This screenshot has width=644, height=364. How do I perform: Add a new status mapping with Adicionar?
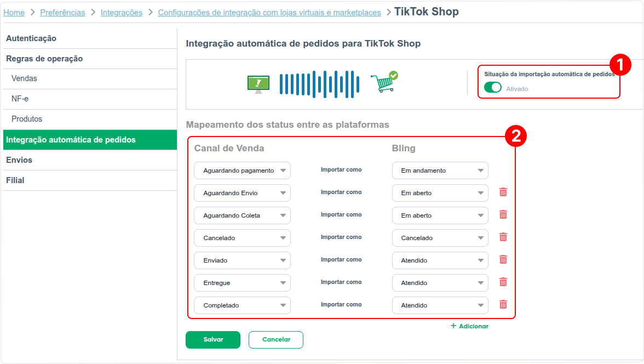tap(469, 326)
